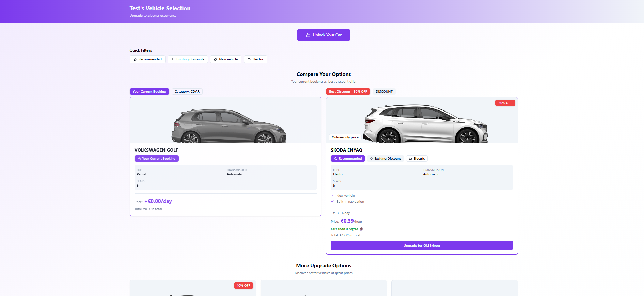Upgrade to Skoda Enyaq for €0.39/hour
The width and height of the screenshot is (644, 296).
pos(422,246)
